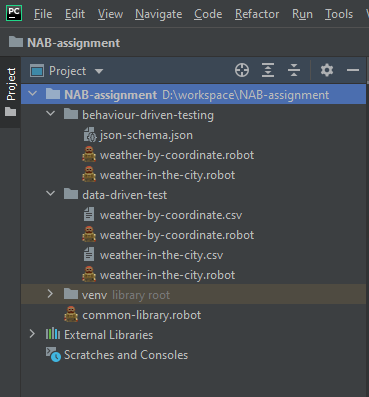Viewport: 369px width, 397px height.
Task: Open the Project view dropdown
Action: (99, 71)
